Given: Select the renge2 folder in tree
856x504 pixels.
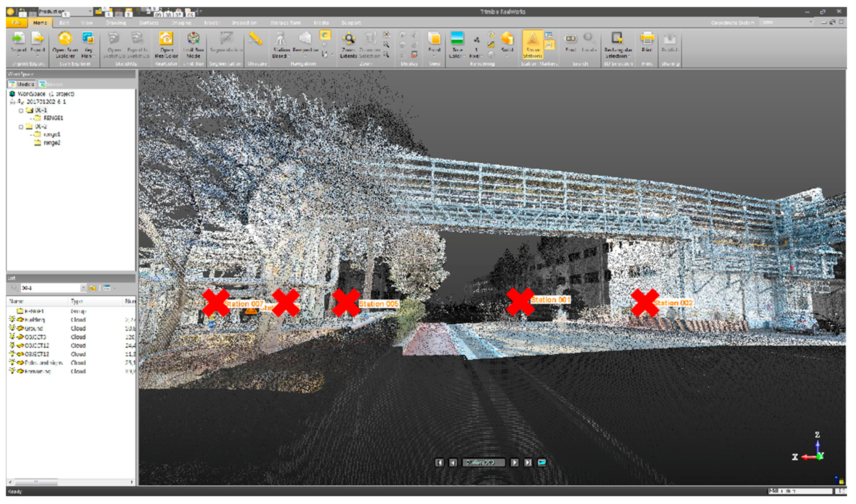Looking at the screenshot, I should point(52,143).
